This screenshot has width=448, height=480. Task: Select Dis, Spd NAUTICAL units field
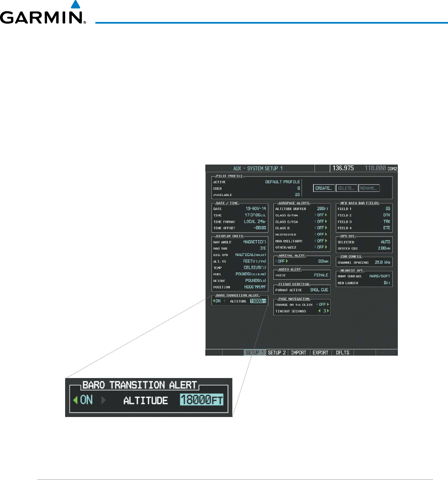[x=251, y=255]
